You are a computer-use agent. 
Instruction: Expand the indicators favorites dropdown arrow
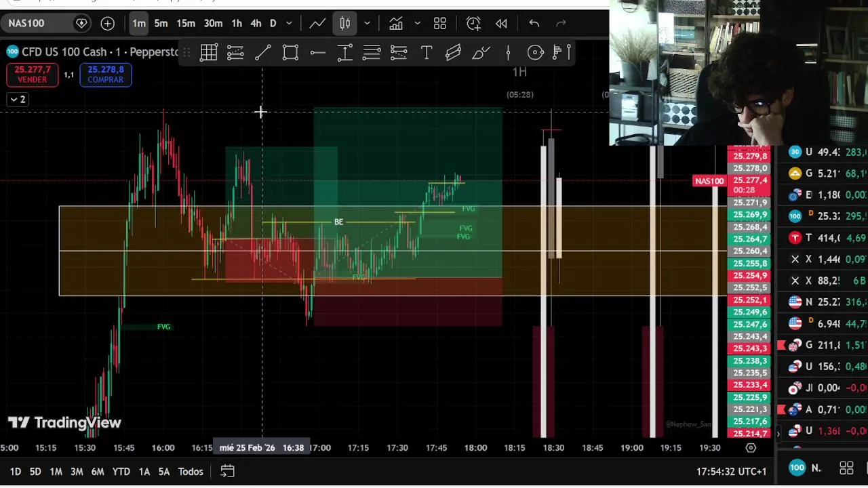[x=417, y=23]
